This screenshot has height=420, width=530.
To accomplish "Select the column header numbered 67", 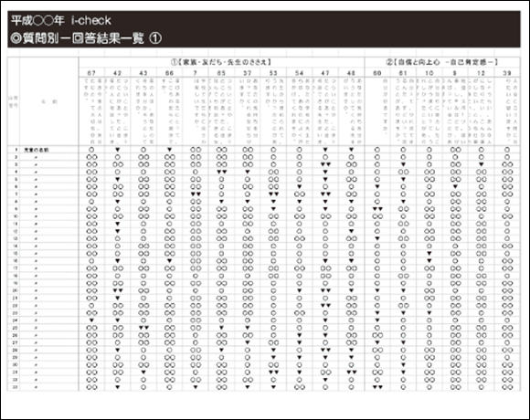I will [x=91, y=73].
